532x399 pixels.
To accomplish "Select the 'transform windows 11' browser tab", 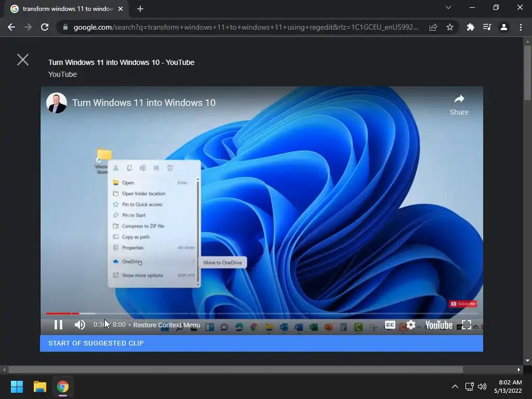I will (x=66, y=9).
